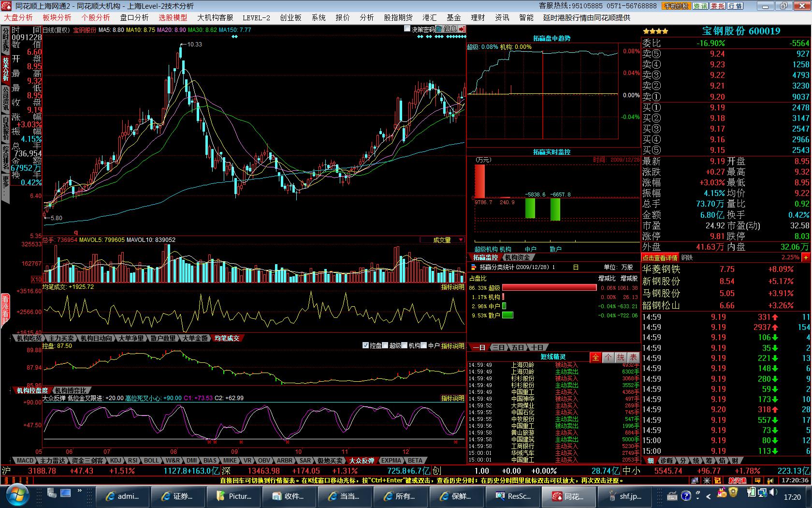Open the 大机构客服 menu
This screenshot has width=812, height=508.
(215, 17)
